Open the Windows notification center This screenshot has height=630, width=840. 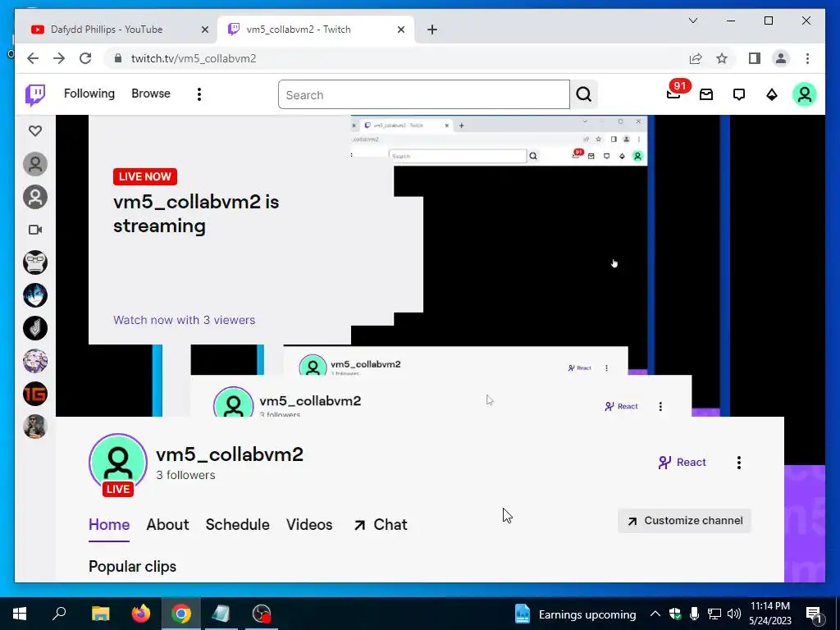815,614
